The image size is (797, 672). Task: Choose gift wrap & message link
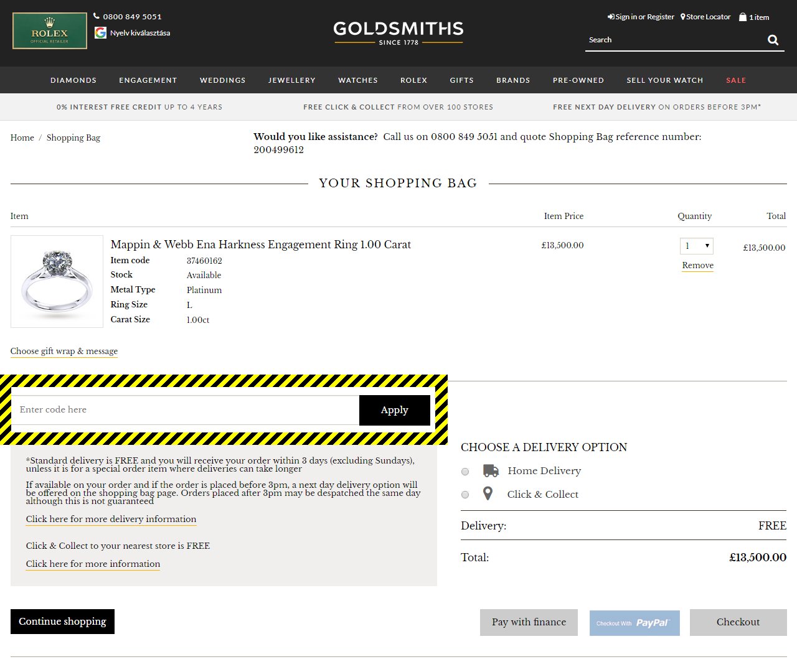[x=64, y=351]
